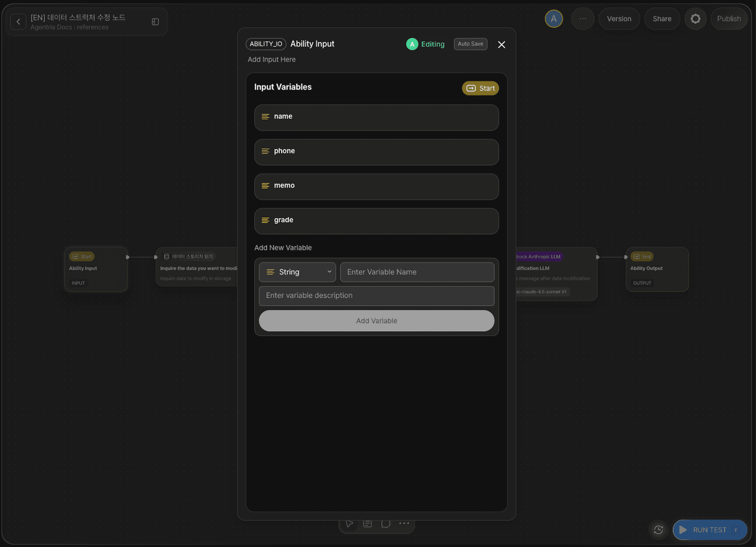Select the Anthropic LLM node on canvas

(556, 273)
